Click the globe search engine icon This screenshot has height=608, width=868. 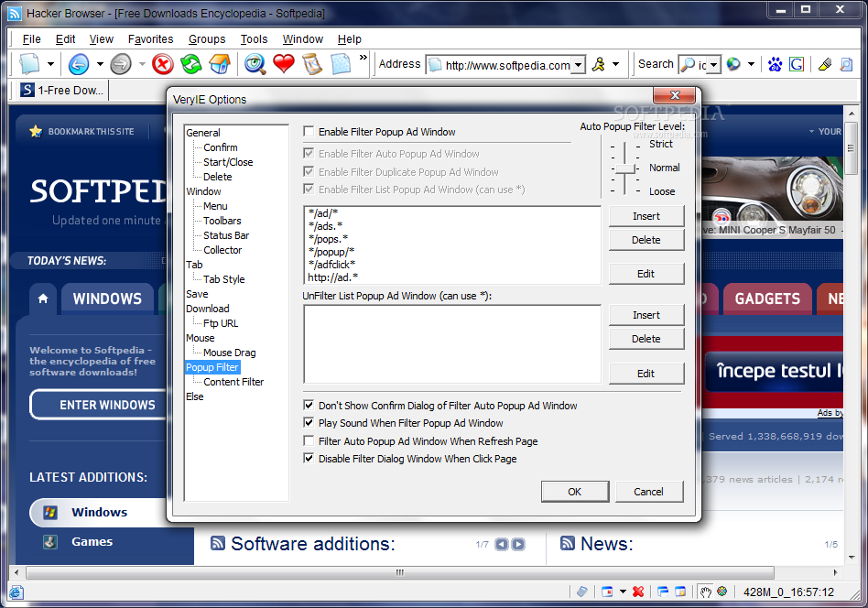(733, 65)
